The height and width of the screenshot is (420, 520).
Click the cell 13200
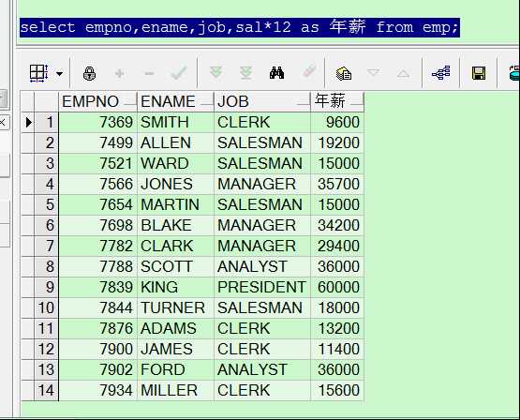click(x=337, y=328)
